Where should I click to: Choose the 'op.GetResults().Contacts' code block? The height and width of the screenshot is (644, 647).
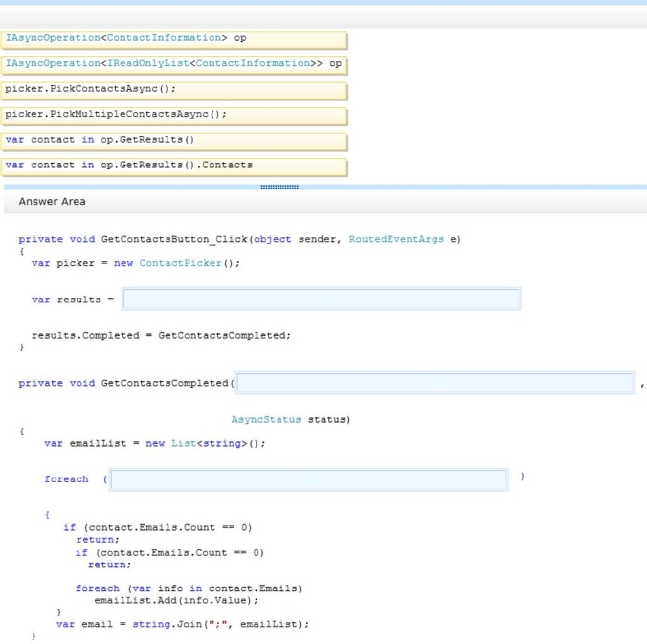click(173, 167)
